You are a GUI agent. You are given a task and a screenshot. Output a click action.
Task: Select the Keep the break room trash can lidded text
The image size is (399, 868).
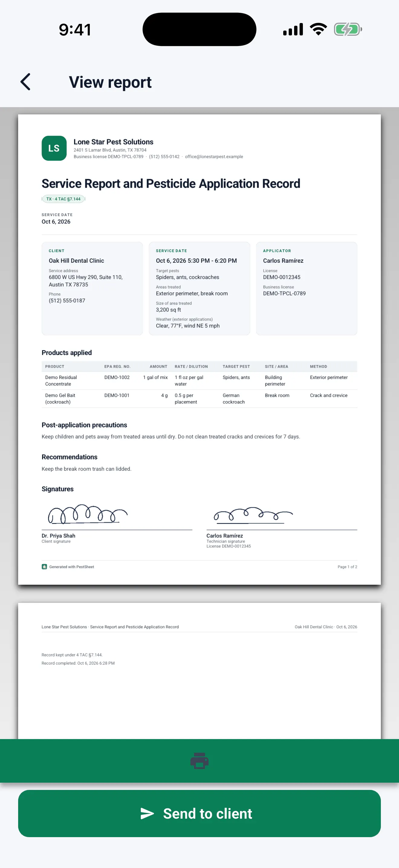pyautogui.click(x=86, y=469)
